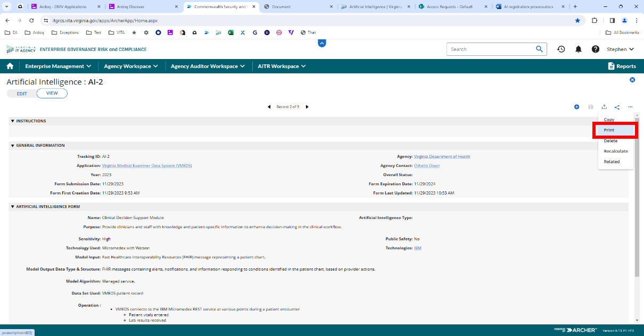Click the browser address bar URL
The image size is (644, 336).
105,21
